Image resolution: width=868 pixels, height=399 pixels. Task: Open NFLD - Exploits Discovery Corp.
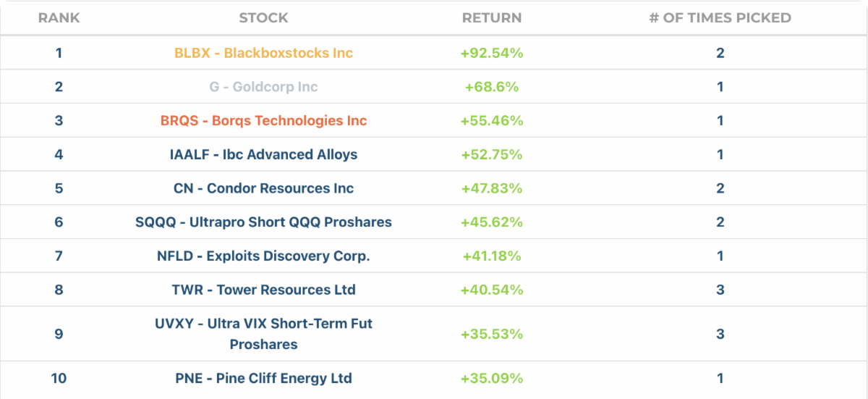point(263,256)
